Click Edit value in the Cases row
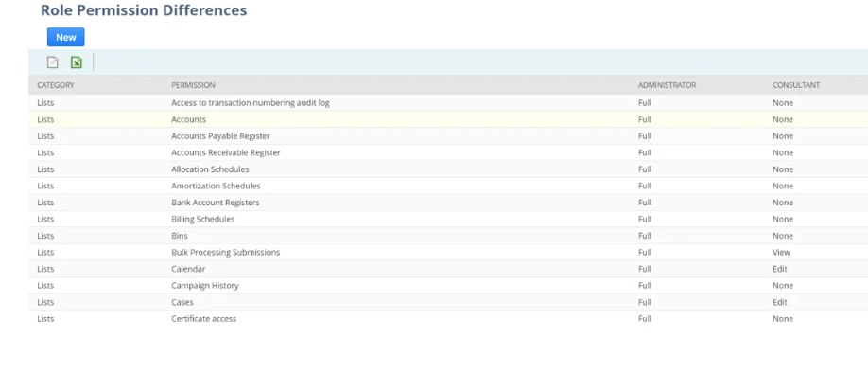Screen dimensions: 868x391 [779, 302]
